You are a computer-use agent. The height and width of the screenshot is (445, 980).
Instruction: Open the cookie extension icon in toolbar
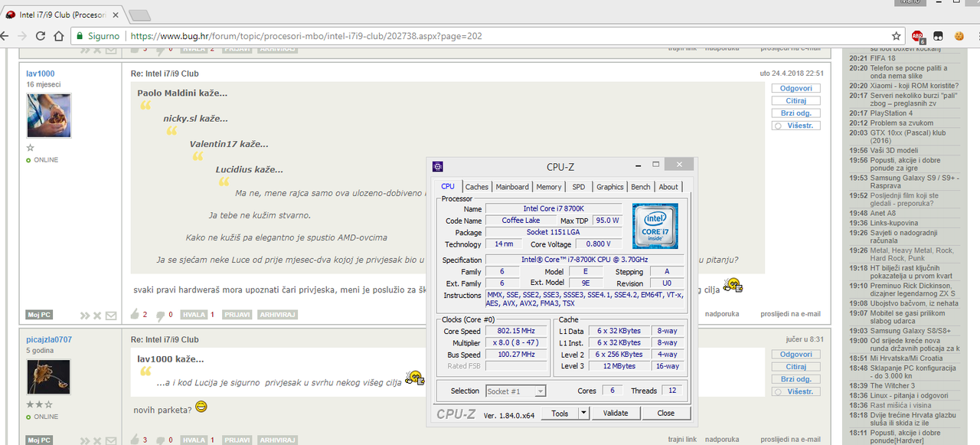point(958,36)
